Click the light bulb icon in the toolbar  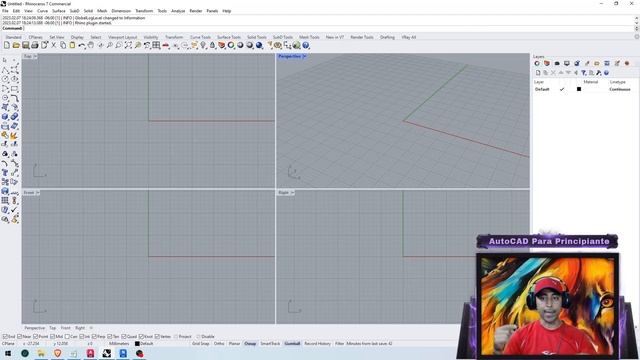(x=203, y=45)
